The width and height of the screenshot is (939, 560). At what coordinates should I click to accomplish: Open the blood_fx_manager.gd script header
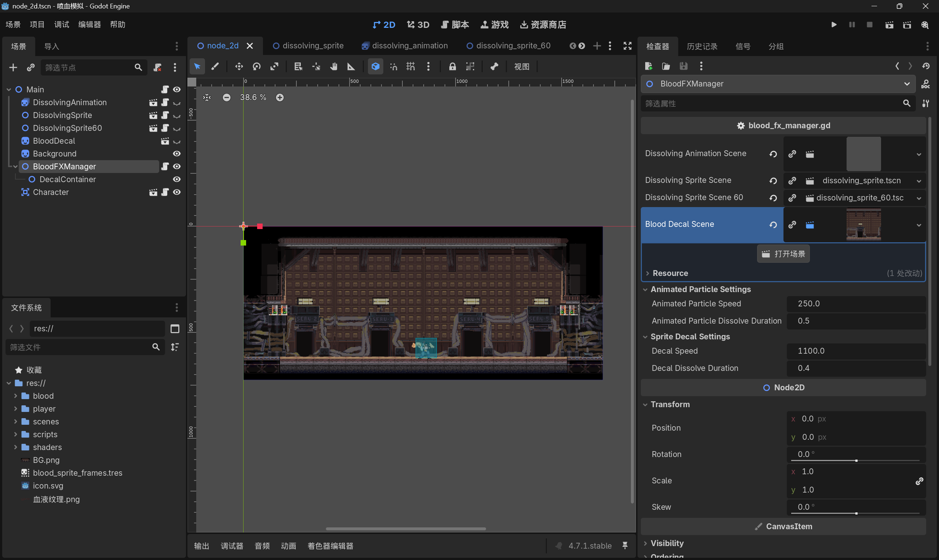point(783,126)
